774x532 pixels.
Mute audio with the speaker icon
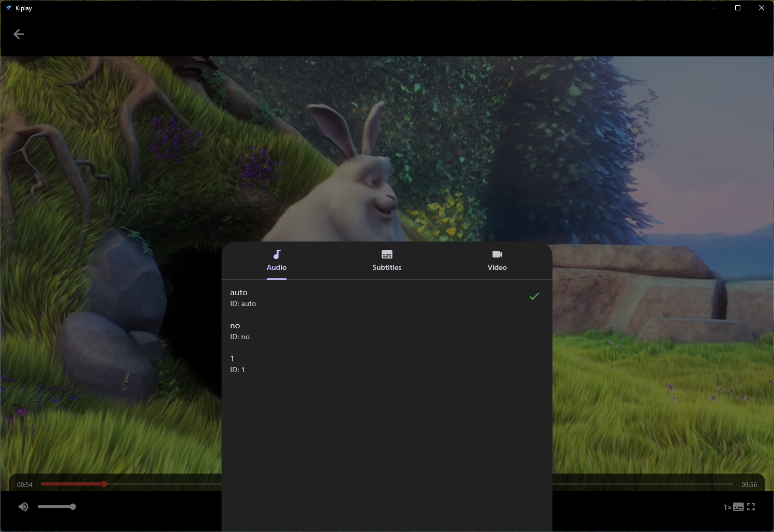pyautogui.click(x=23, y=507)
